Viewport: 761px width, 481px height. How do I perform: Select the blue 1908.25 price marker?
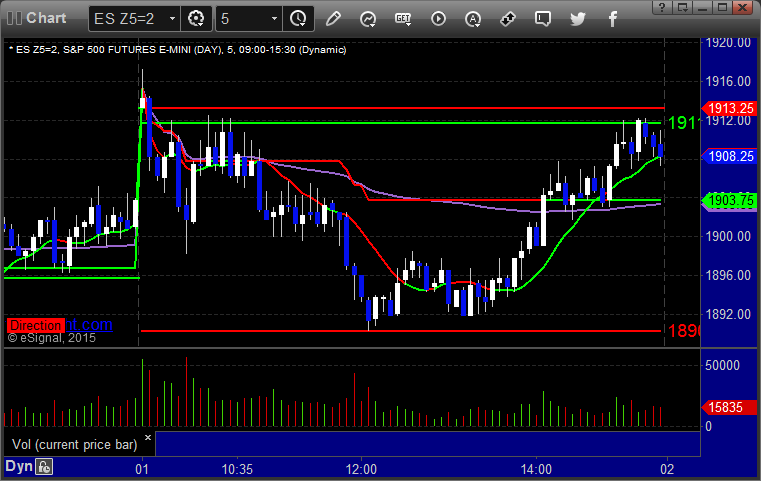pos(729,156)
